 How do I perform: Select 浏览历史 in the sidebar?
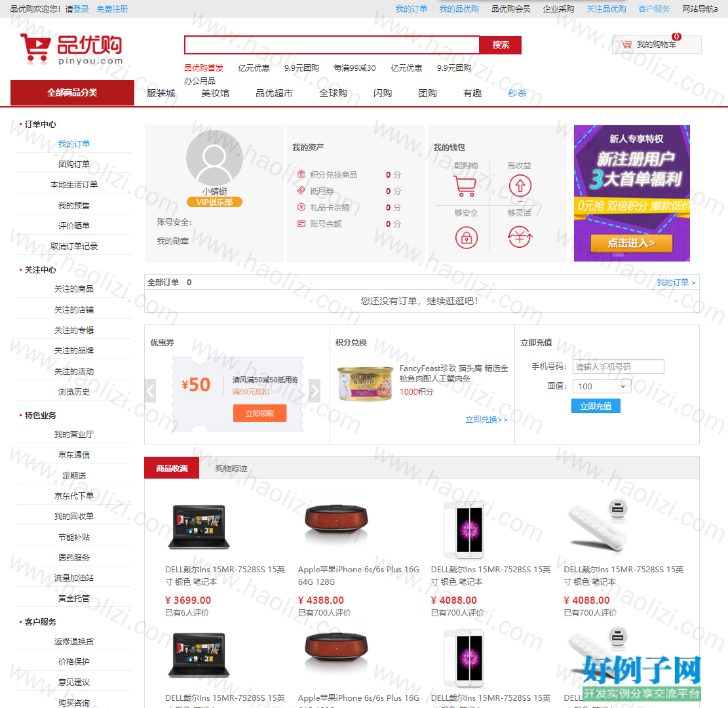point(74,391)
